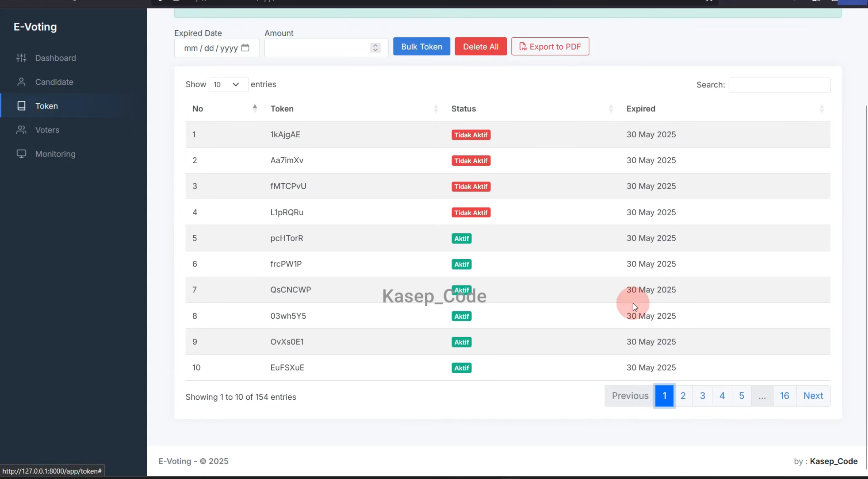Click expired date in row 1kAjgAE
This screenshot has width=868, height=479.
651,135
